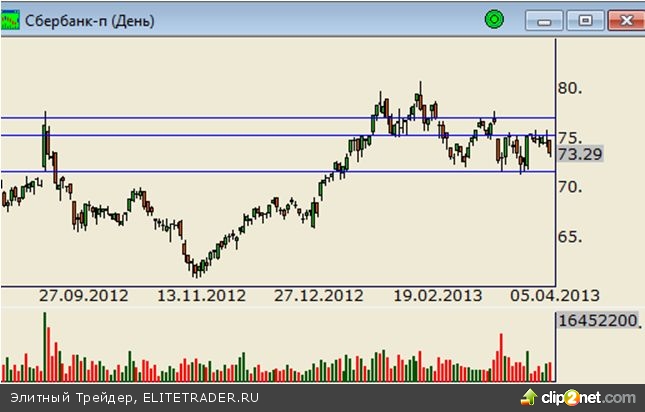Click the 80 price axis label

[571, 88]
